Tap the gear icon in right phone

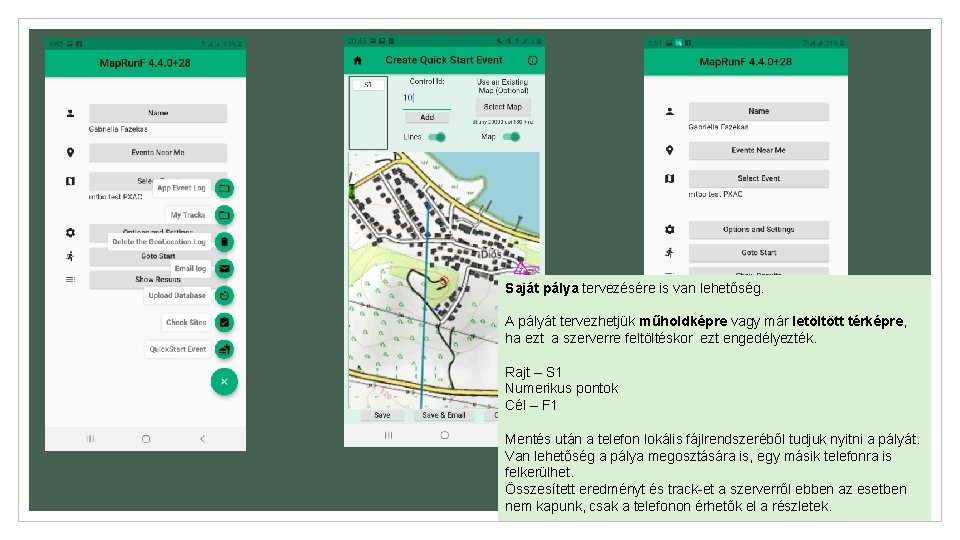[x=670, y=229]
